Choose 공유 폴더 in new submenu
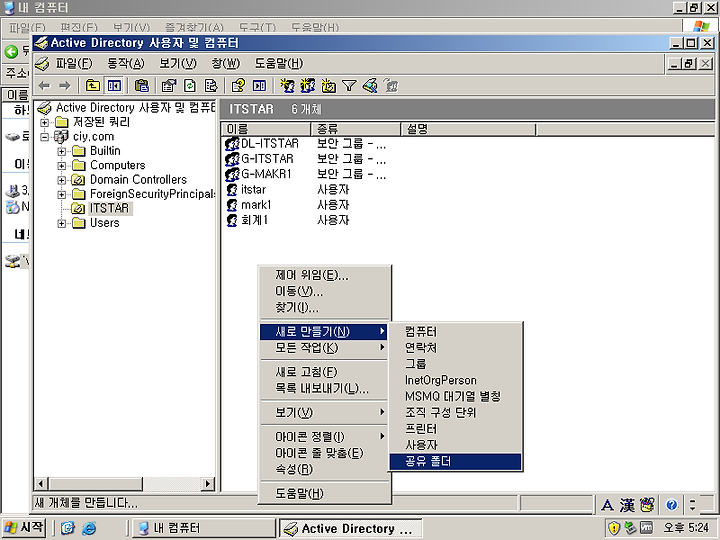The height and width of the screenshot is (540, 720). tap(456, 461)
